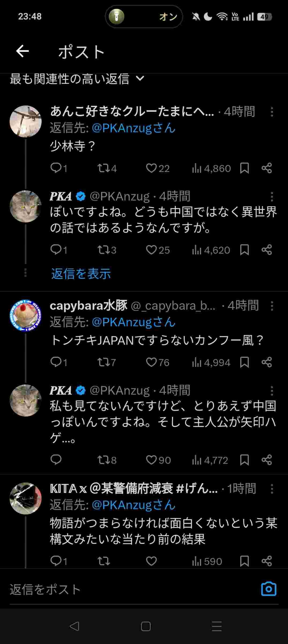Reply to PKA's post about 矢印ハゲ
Image resolution: width=288 pixels, height=644 pixels.
56,460
